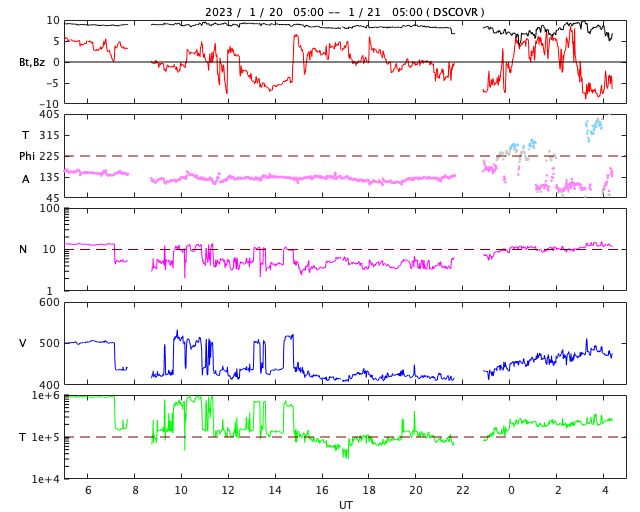Click the '0' hour label on the UT axis
The height and width of the screenshot is (512, 640).
click(x=511, y=490)
